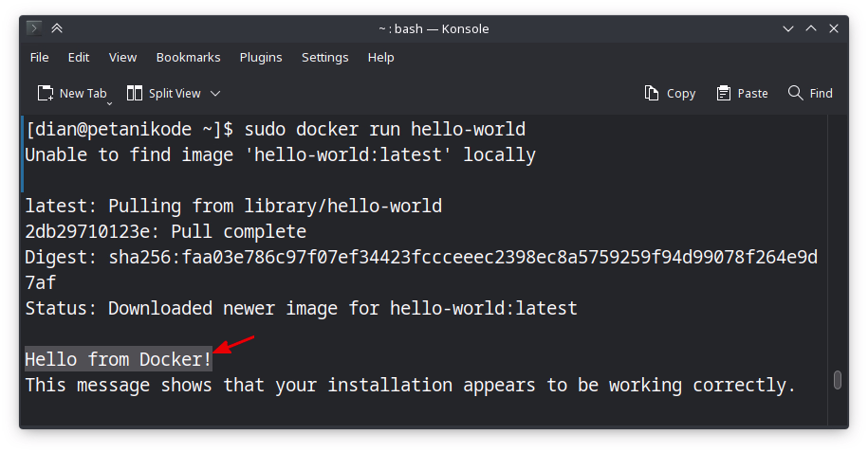Open the View menu
Image resolution: width=868 pixels, height=452 pixels.
coord(123,58)
